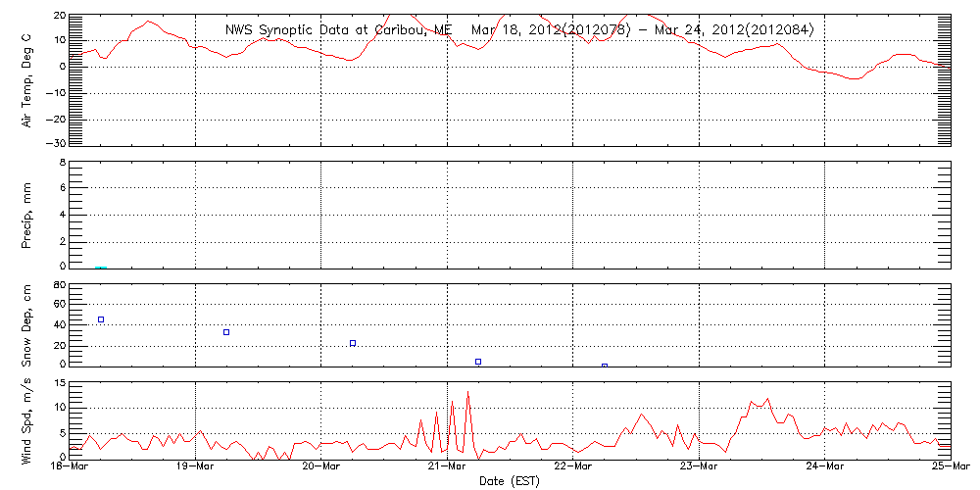Select the zero snow depth marker on 22-Mar

click(x=605, y=366)
